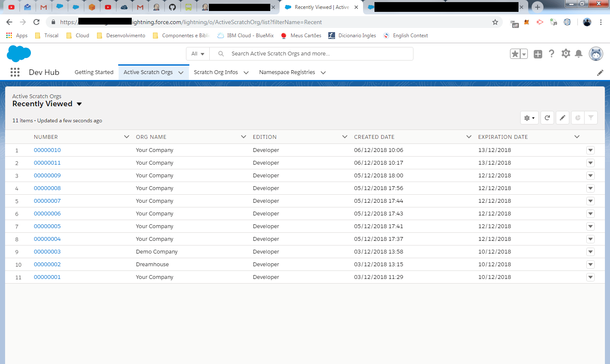Expand Scratch Org Infos tab chevron
Image resolution: width=610 pixels, height=364 pixels.
point(246,73)
